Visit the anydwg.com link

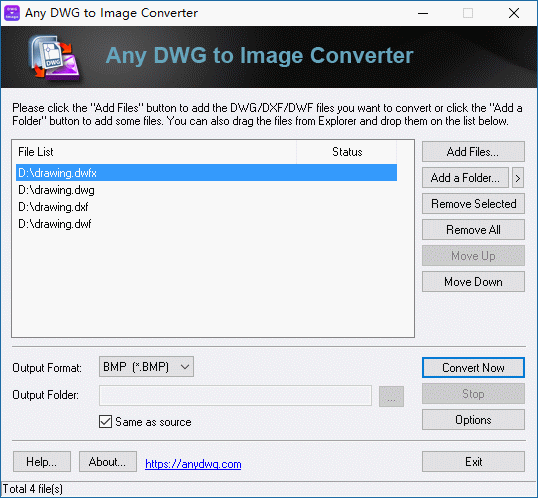pyautogui.click(x=193, y=464)
